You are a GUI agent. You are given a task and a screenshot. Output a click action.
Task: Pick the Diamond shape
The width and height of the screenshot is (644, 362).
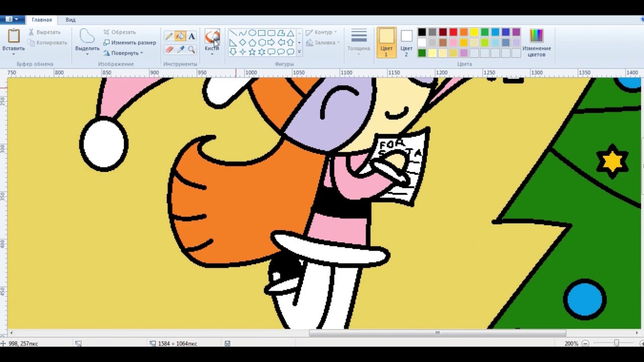pyautogui.click(x=243, y=43)
